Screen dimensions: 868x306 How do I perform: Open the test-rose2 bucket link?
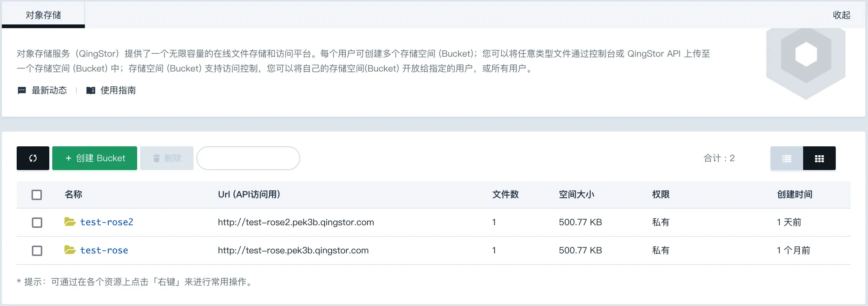click(107, 222)
